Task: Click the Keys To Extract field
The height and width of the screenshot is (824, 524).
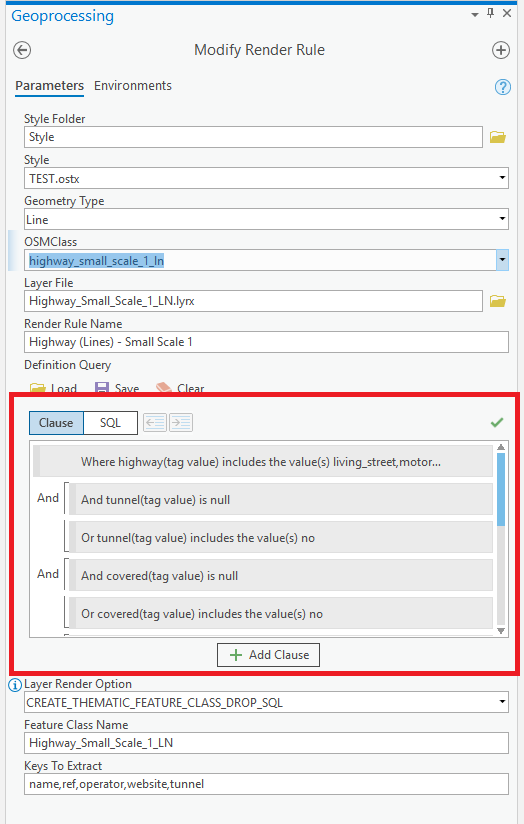Action: pyautogui.click(x=266, y=784)
